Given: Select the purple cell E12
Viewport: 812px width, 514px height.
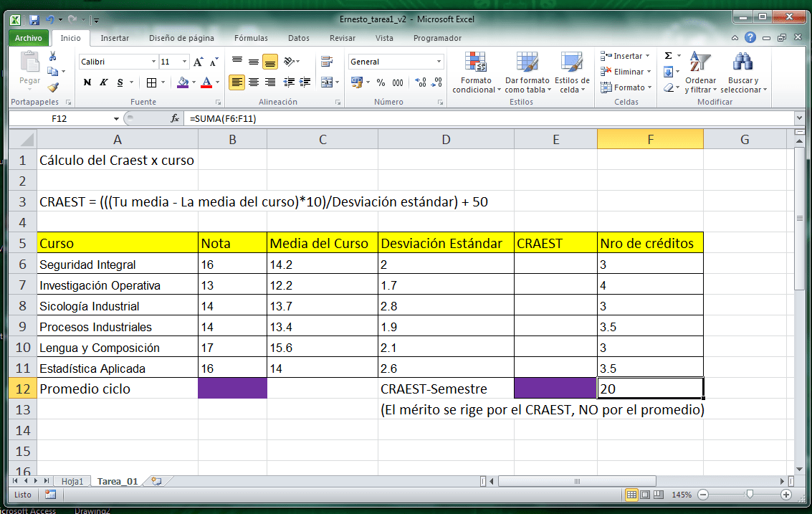Looking at the screenshot, I should pos(555,389).
